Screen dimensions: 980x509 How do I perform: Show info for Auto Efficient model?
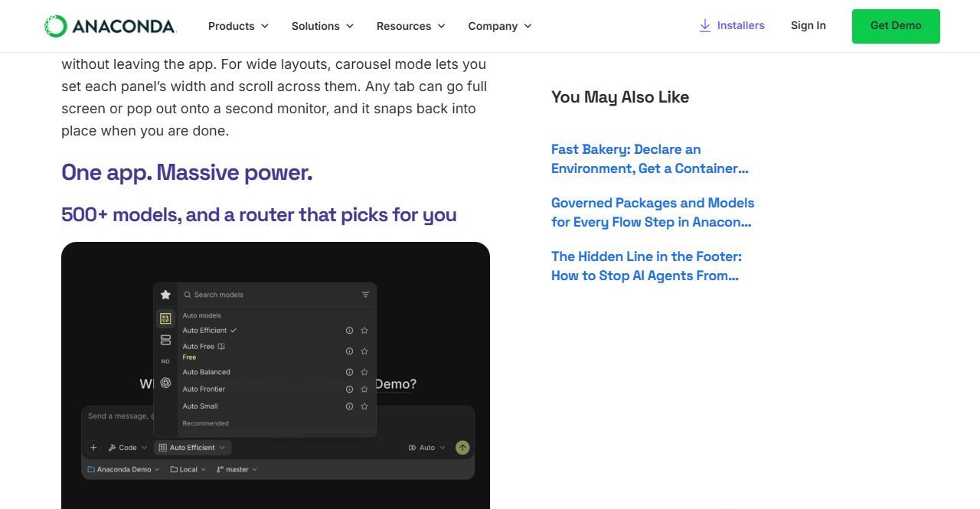(x=349, y=331)
